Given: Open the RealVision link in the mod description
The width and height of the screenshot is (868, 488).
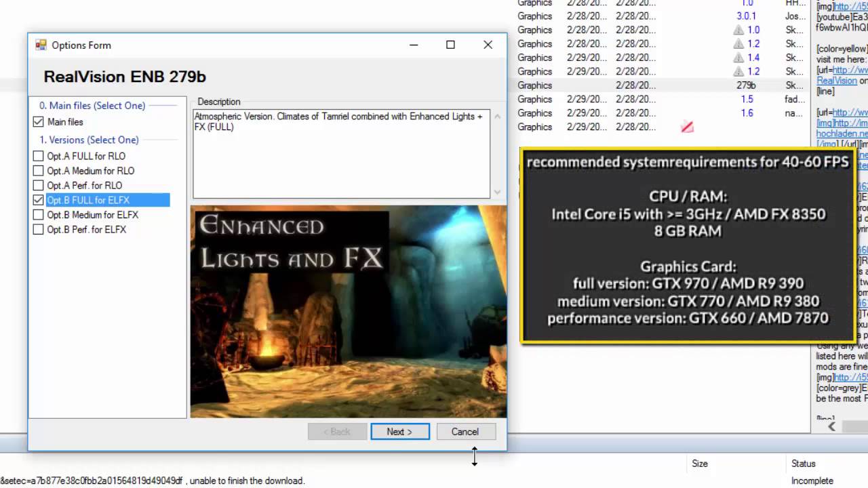Looking at the screenshot, I should point(836,81).
